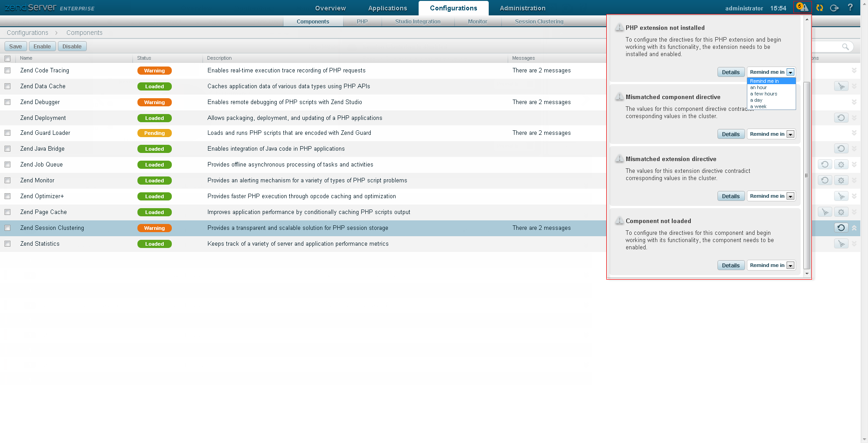Screen dimensions: 868x443
Task: Check the Zend Code Tracing checkbox
Action: 8,71
